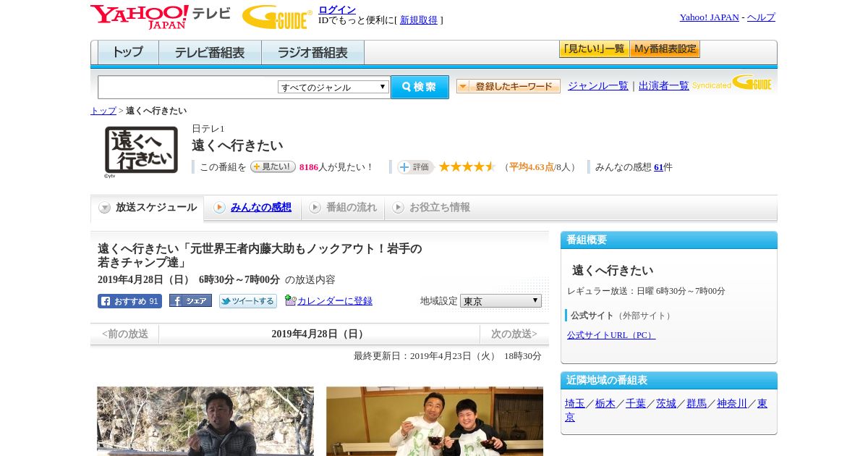
Task: Click the レギュラー放送 schedule text
Action: click(646, 291)
